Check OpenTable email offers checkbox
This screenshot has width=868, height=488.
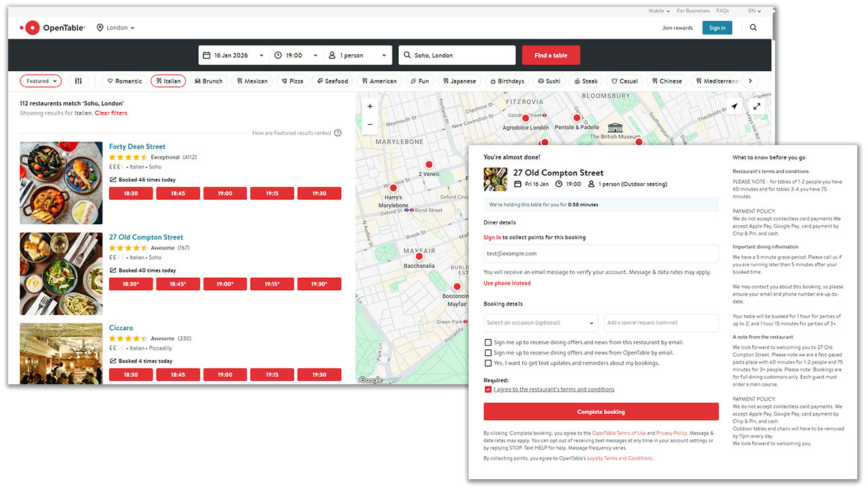(488, 353)
